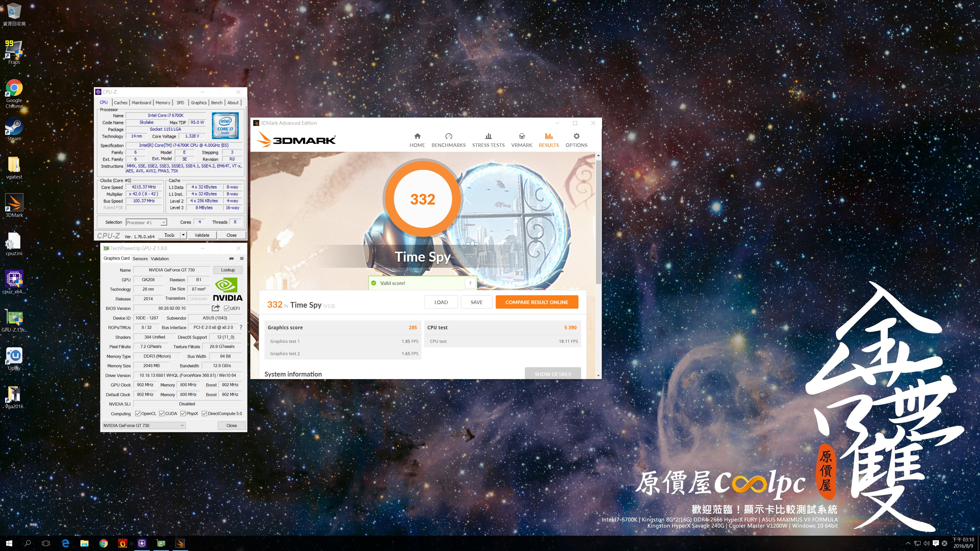Image resolution: width=980 pixels, height=551 pixels.
Task: Launch Google Chrome from the desktop
Action: coord(14,94)
